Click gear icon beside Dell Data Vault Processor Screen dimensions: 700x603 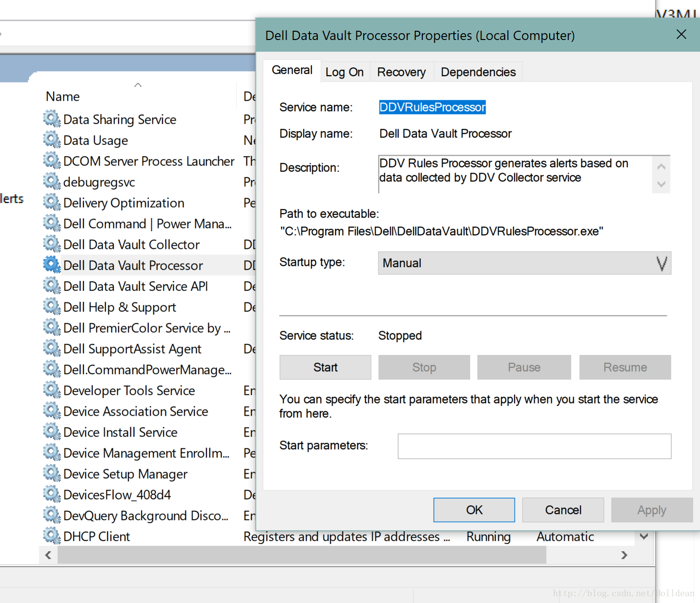click(52, 265)
